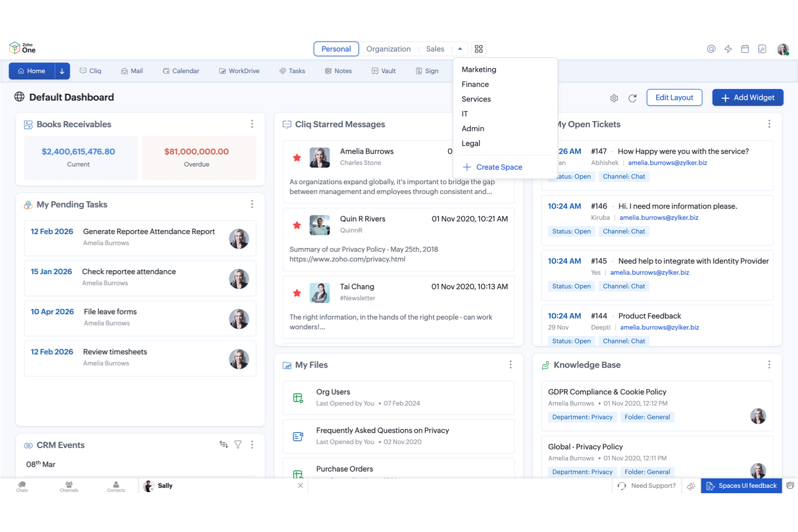Unstar the Tai Chang message
Screen dimensions: 798x532
click(x=297, y=293)
